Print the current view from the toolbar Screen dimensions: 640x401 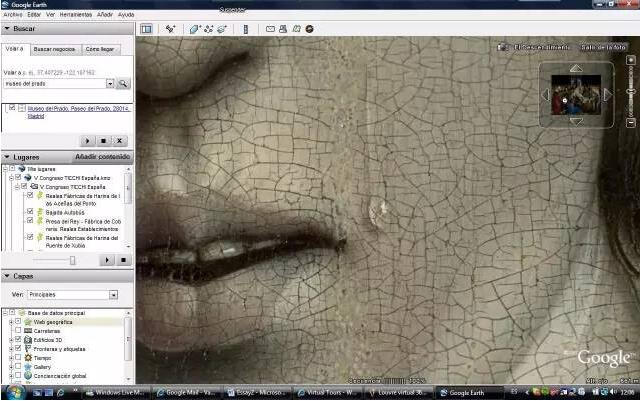point(283,29)
